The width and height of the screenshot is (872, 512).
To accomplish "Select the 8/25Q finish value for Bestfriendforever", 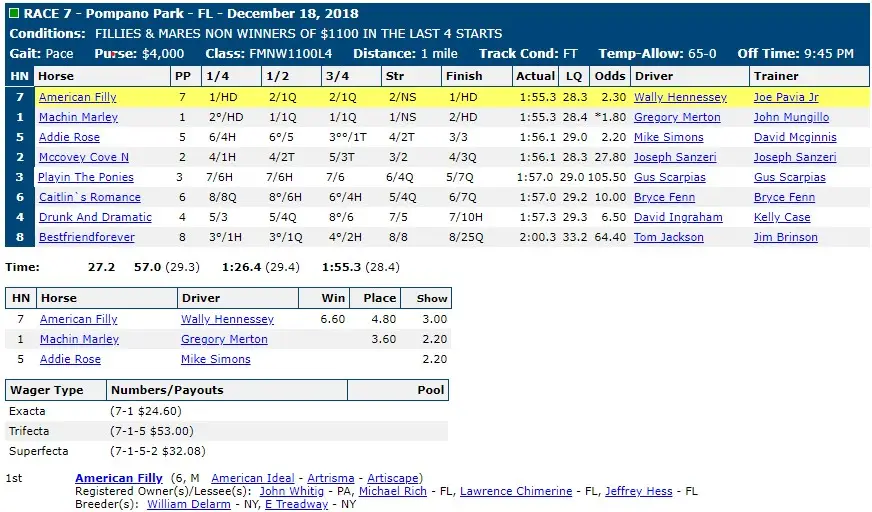I will click(x=466, y=237).
